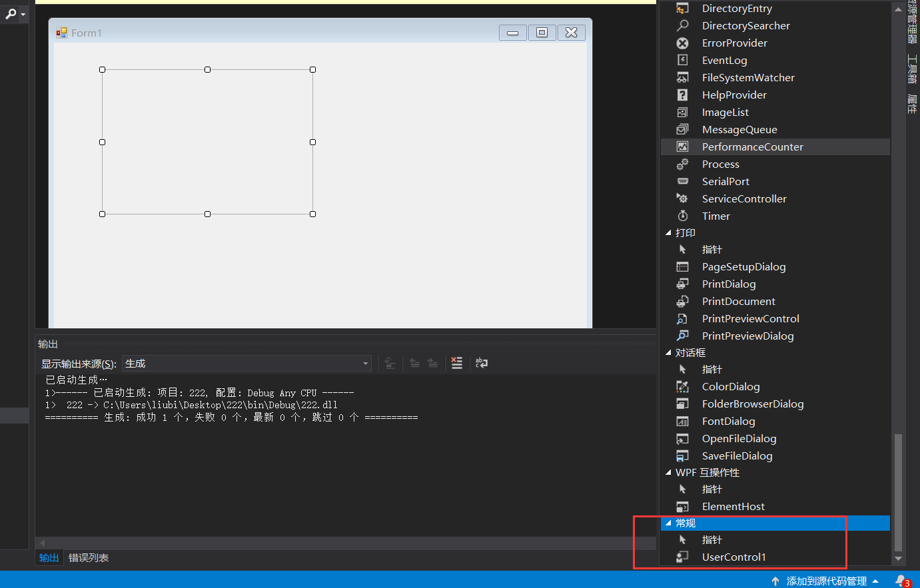
Task: Pick the ErrorProvider icon
Action: (x=682, y=43)
